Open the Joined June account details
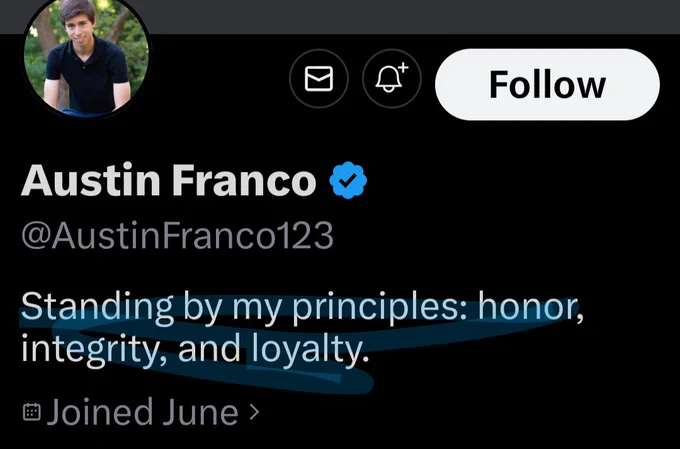680x449 pixels. (141, 412)
